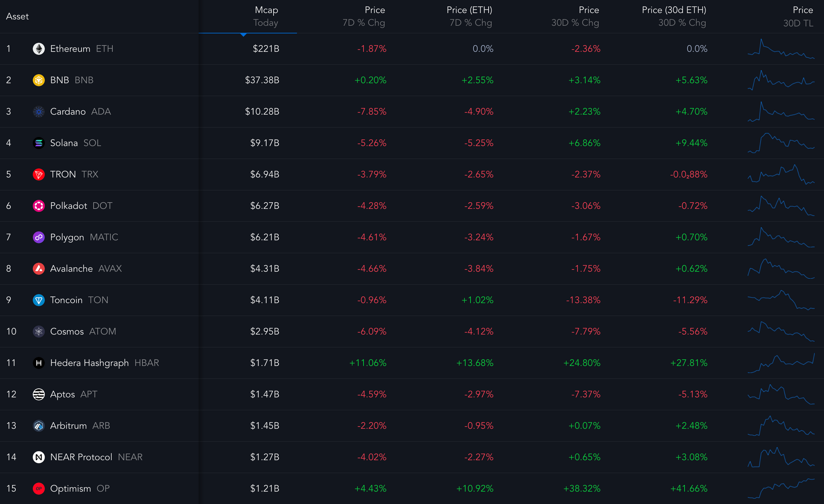This screenshot has height=504, width=824.
Task: Select Toncoin 30D price change -13.38%
Action: 583,300
